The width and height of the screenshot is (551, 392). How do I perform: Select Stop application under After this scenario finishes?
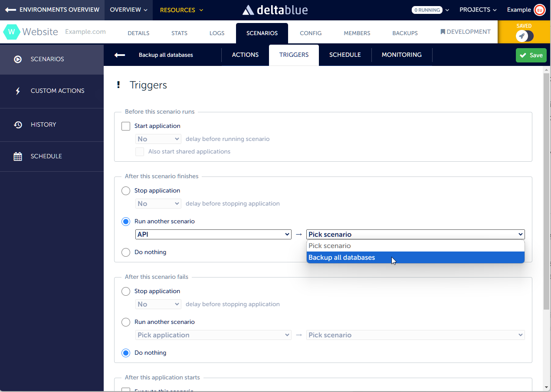click(126, 191)
